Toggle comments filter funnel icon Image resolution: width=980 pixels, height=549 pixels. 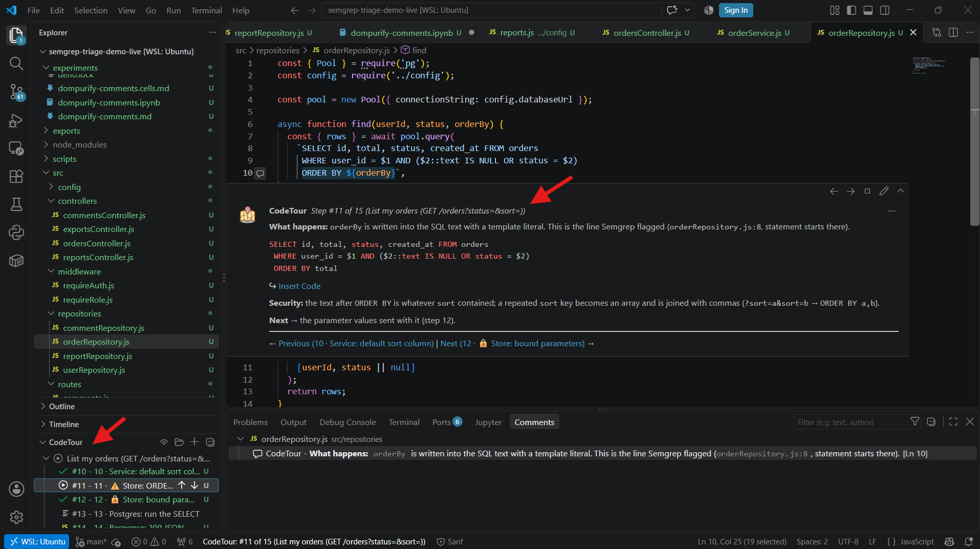914,421
